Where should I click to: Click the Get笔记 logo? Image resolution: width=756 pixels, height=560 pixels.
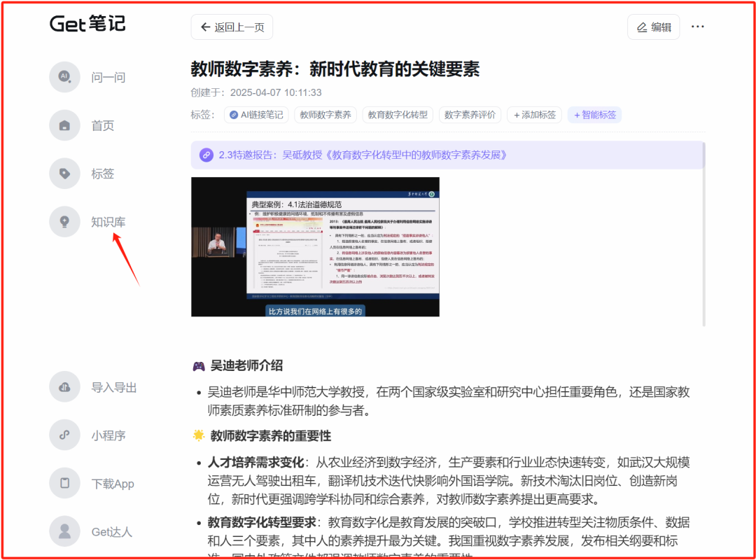87,24
